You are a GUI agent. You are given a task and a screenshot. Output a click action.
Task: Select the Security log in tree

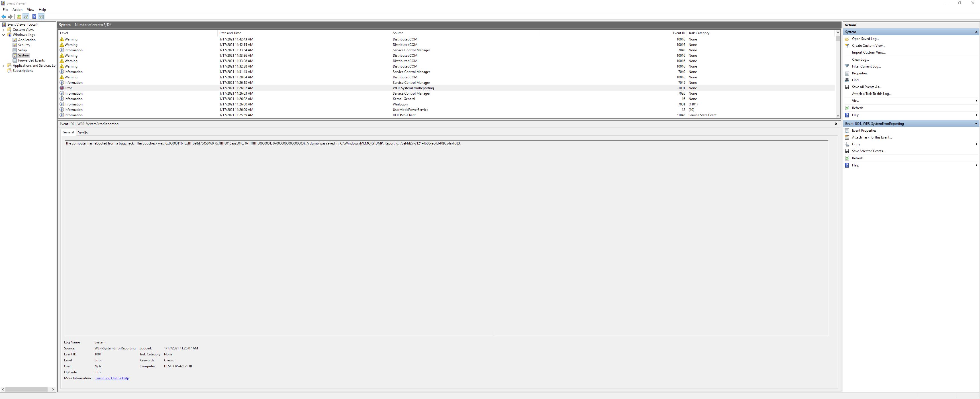click(x=24, y=45)
